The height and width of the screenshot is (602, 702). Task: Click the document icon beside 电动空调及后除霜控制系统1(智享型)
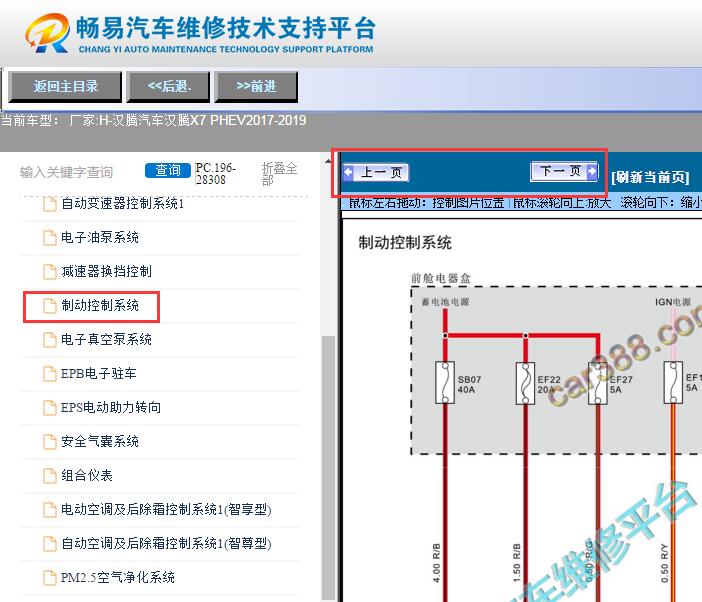[x=50, y=510]
